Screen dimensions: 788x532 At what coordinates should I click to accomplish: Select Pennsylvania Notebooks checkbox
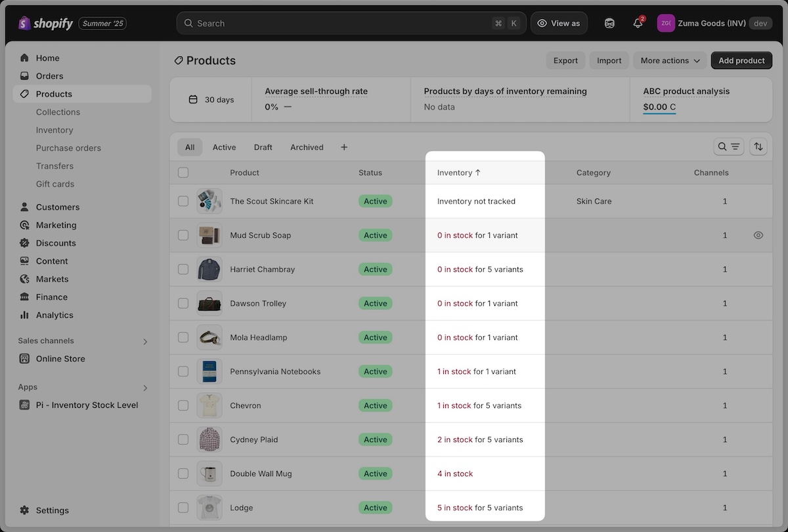click(183, 372)
